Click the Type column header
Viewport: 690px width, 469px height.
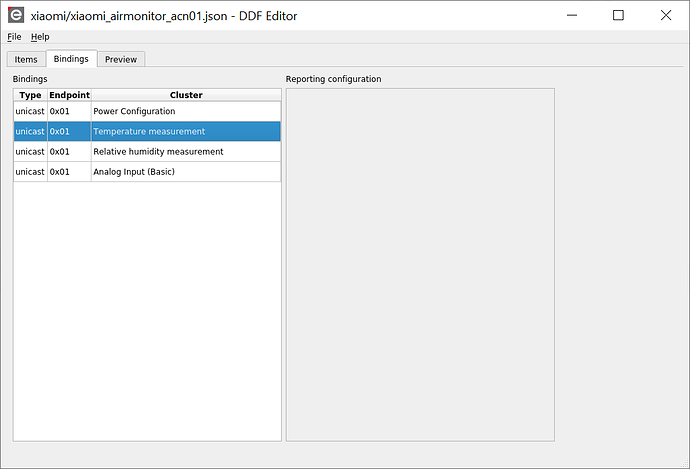coord(30,95)
